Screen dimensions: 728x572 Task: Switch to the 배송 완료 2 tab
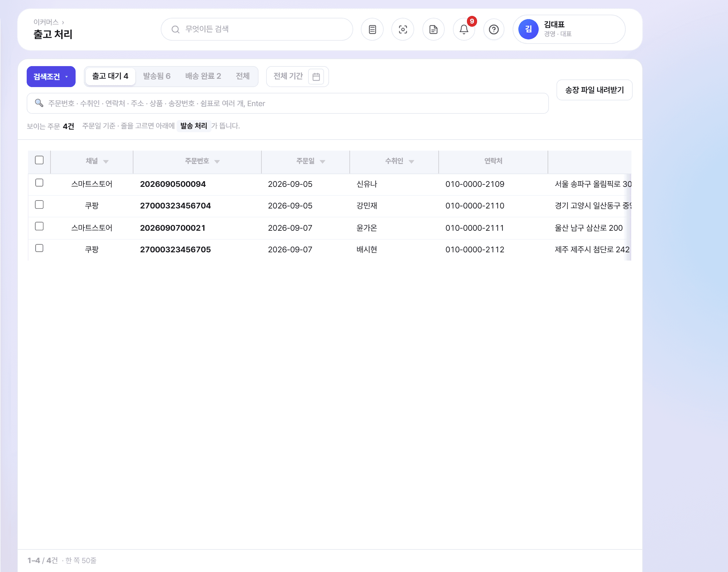[203, 76]
